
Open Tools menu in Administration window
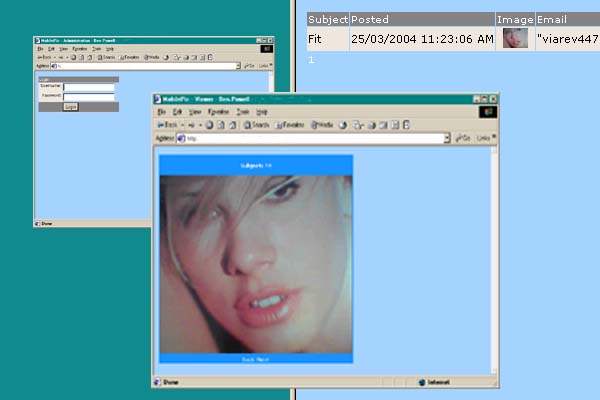(96, 49)
